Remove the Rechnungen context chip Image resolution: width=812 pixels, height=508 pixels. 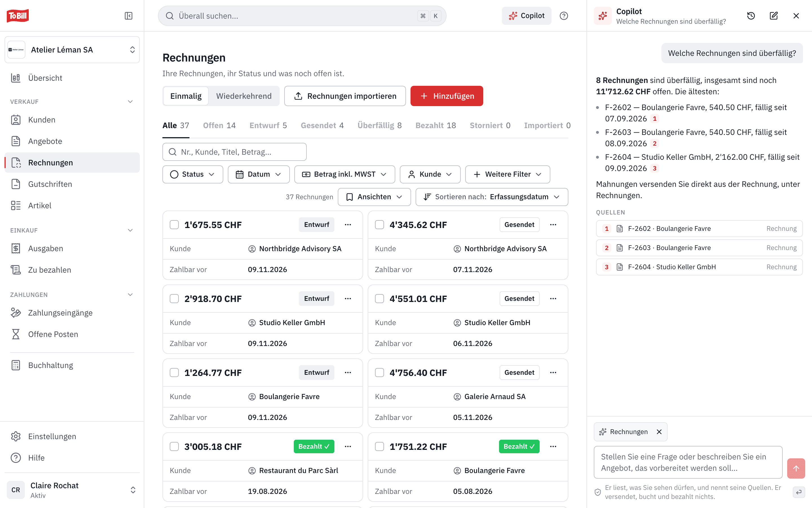pyautogui.click(x=659, y=432)
